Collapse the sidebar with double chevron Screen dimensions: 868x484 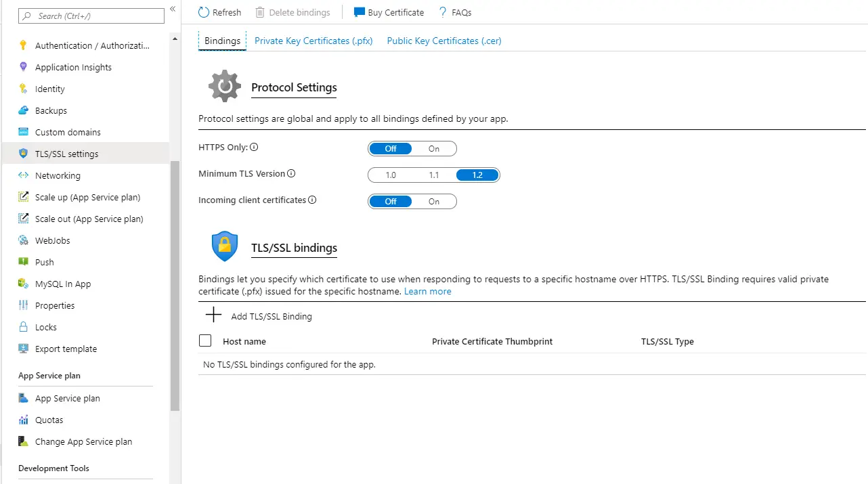click(x=173, y=9)
